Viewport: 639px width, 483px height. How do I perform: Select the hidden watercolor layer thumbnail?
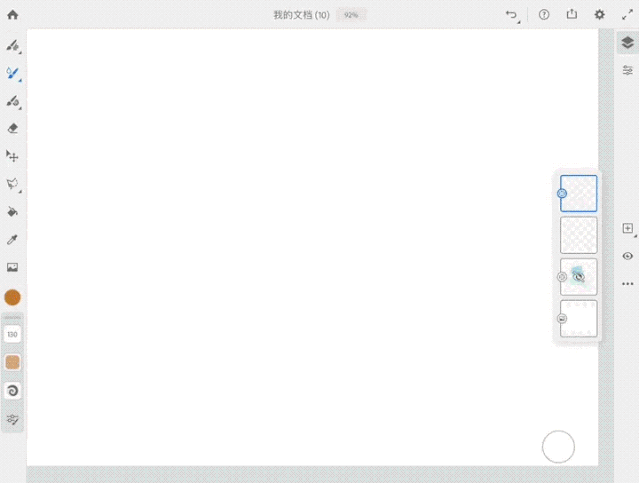pyautogui.click(x=579, y=277)
